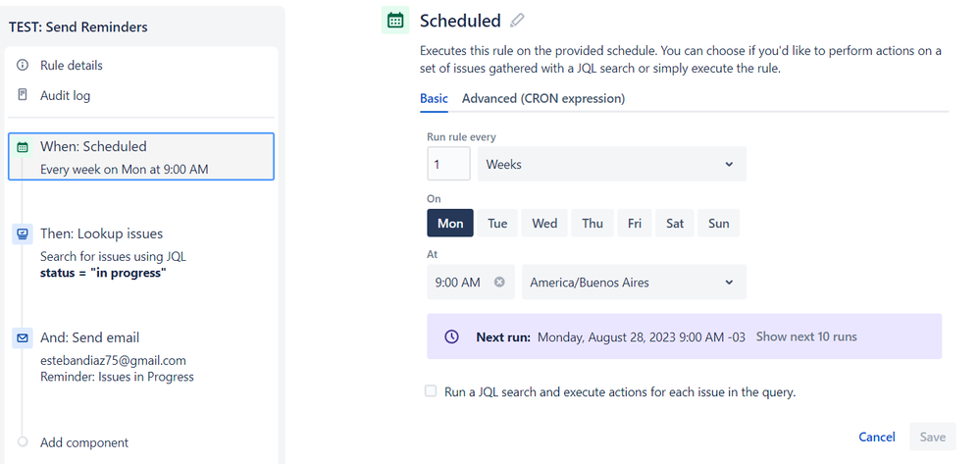
Task: Click the Audit log document icon
Action: pos(23,95)
